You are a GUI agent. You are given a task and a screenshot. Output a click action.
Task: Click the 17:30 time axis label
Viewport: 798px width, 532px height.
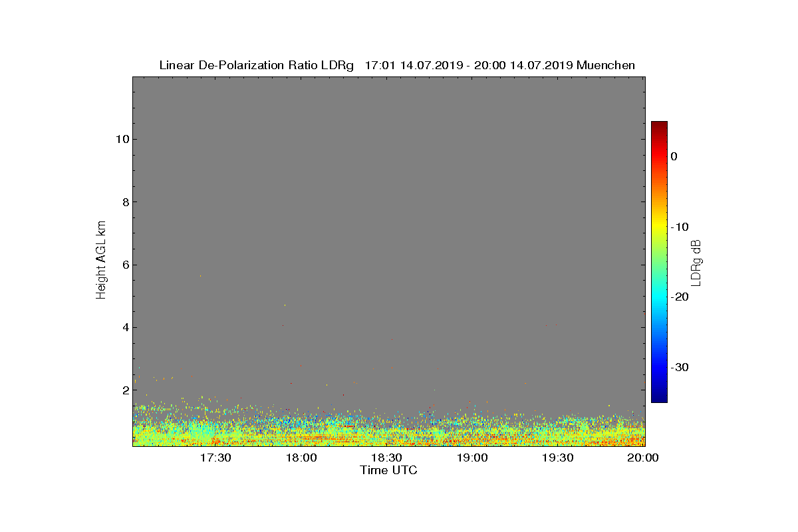tap(215, 458)
